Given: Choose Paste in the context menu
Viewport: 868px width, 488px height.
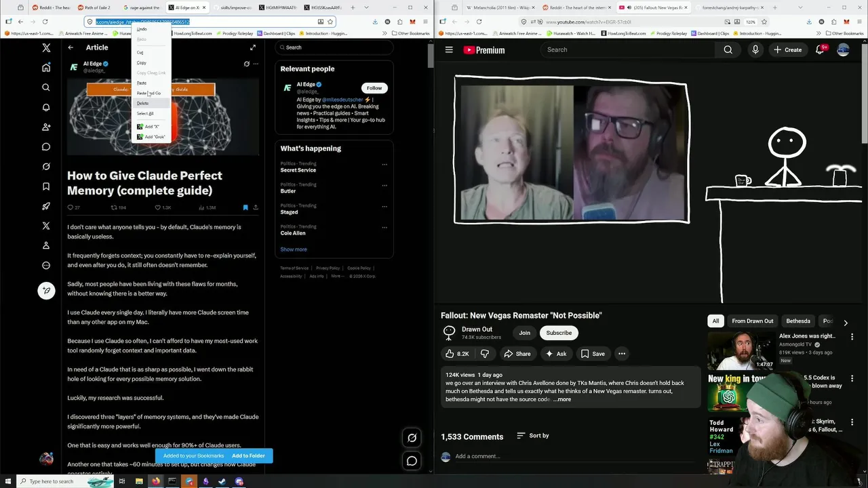Looking at the screenshot, I should [x=142, y=83].
